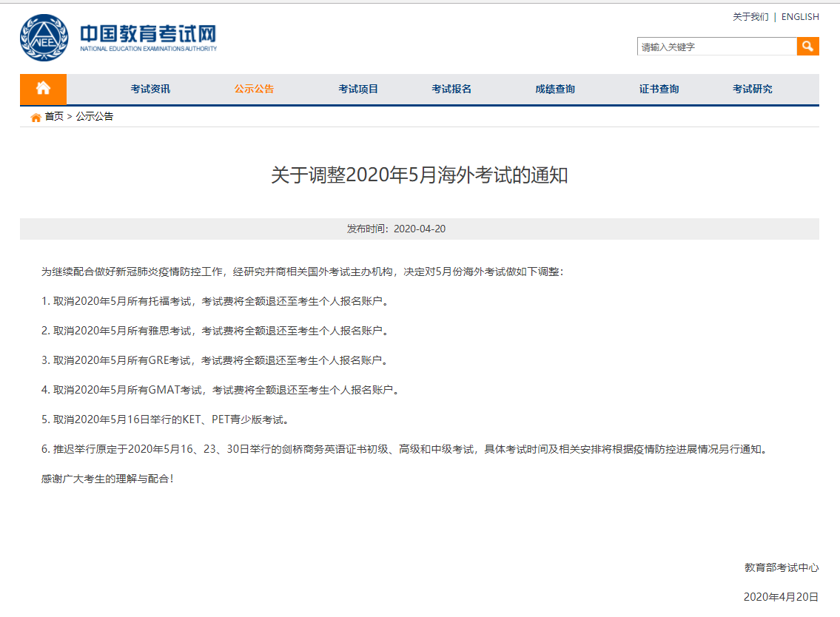Click the small breadcrumb home icon
840x617 pixels.
pos(36,117)
